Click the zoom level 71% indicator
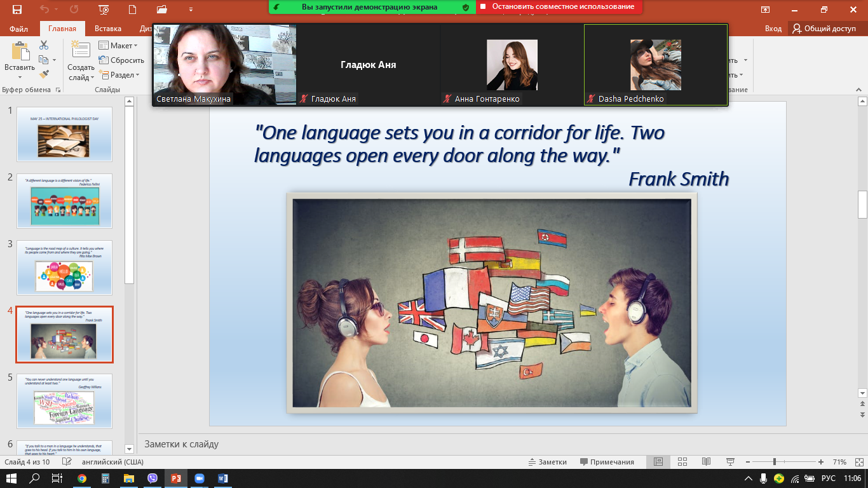Viewport: 868px width, 488px height. pyautogui.click(x=839, y=462)
